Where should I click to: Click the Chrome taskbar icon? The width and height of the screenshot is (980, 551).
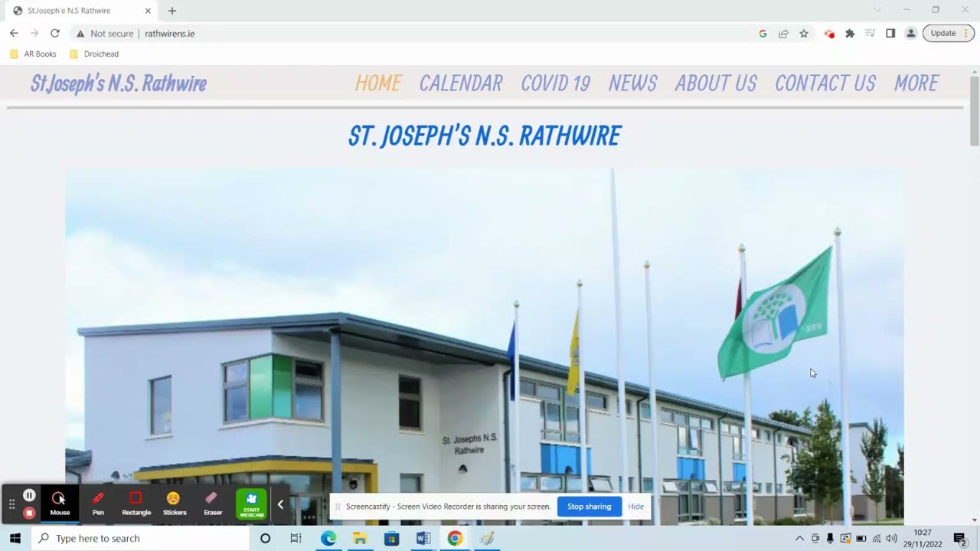click(455, 539)
